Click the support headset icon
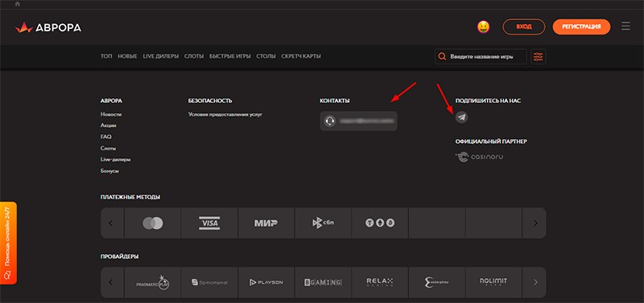 pyautogui.click(x=329, y=121)
